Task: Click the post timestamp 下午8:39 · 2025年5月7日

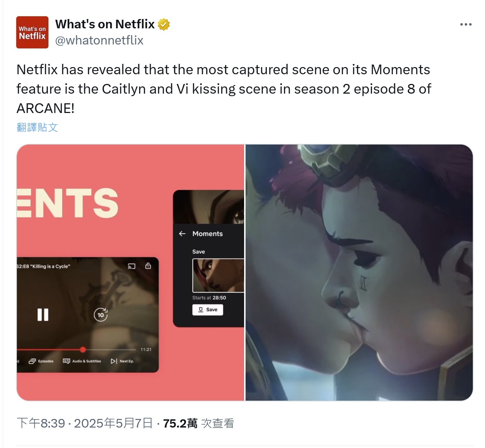Action: (x=85, y=423)
